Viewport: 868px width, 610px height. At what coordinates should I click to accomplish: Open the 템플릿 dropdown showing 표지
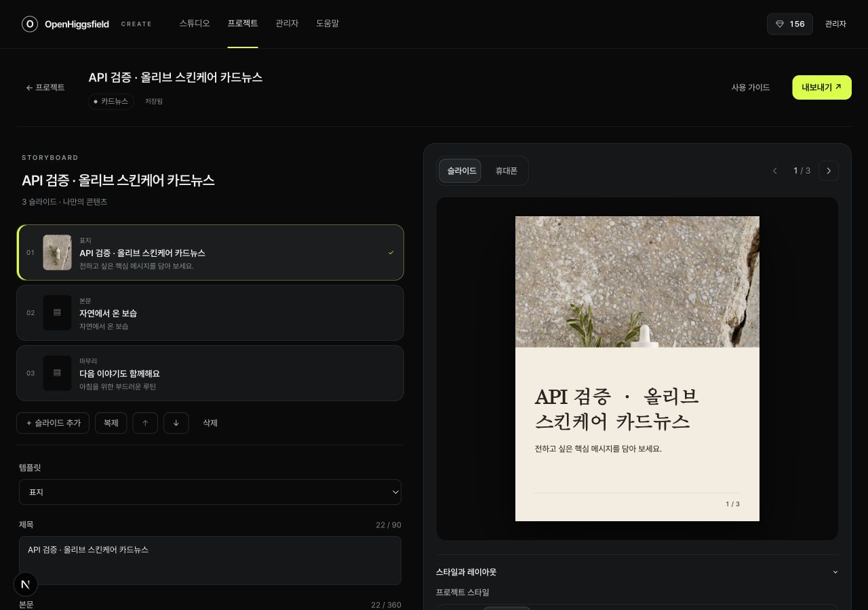[x=210, y=492]
